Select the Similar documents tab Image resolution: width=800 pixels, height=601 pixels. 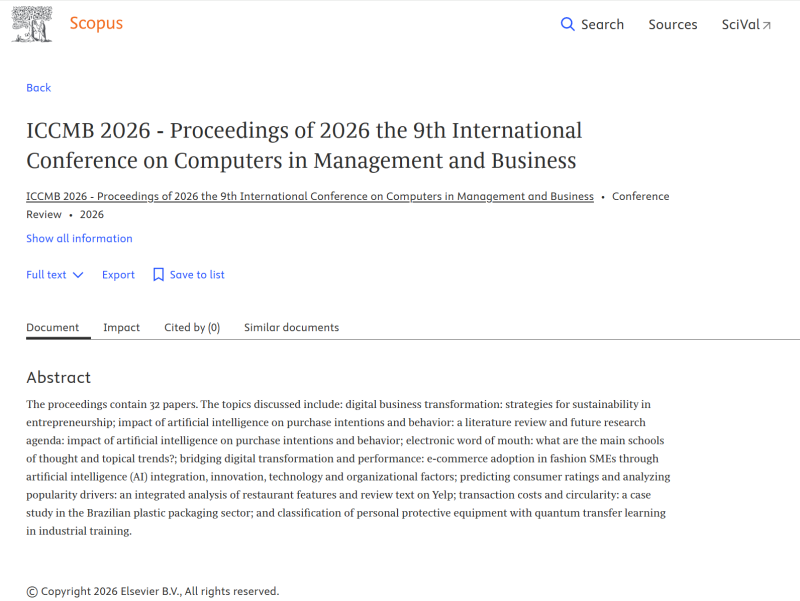[x=291, y=328]
